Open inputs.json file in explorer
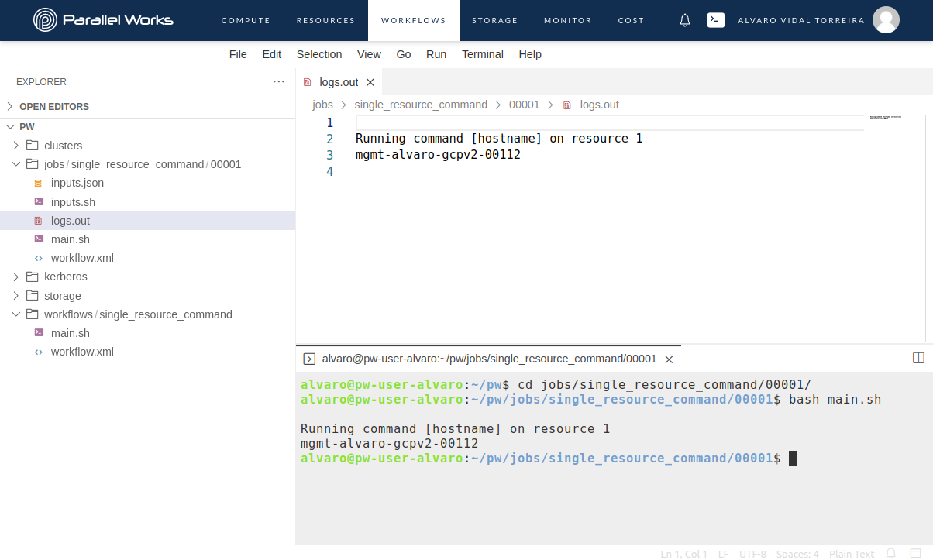 click(x=77, y=183)
